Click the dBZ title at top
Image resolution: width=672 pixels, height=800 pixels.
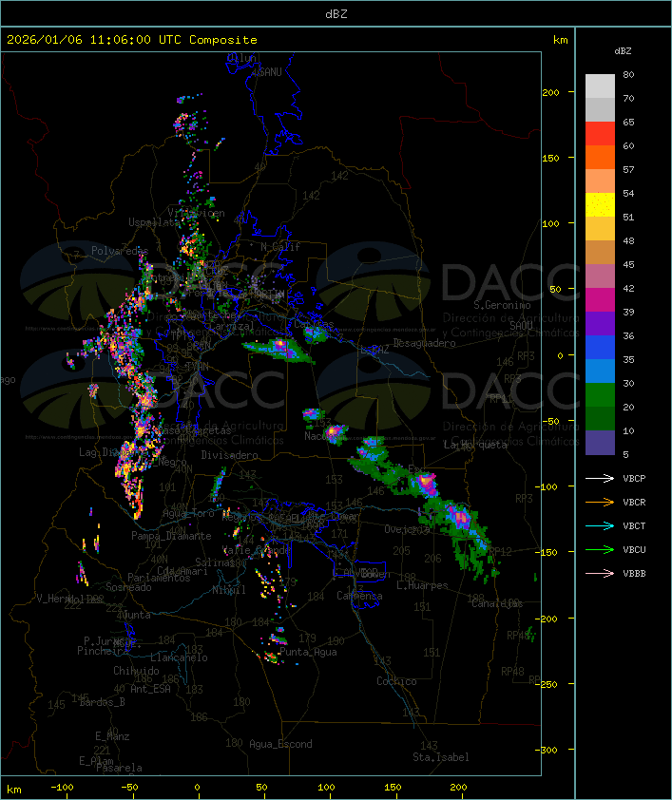point(336,14)
